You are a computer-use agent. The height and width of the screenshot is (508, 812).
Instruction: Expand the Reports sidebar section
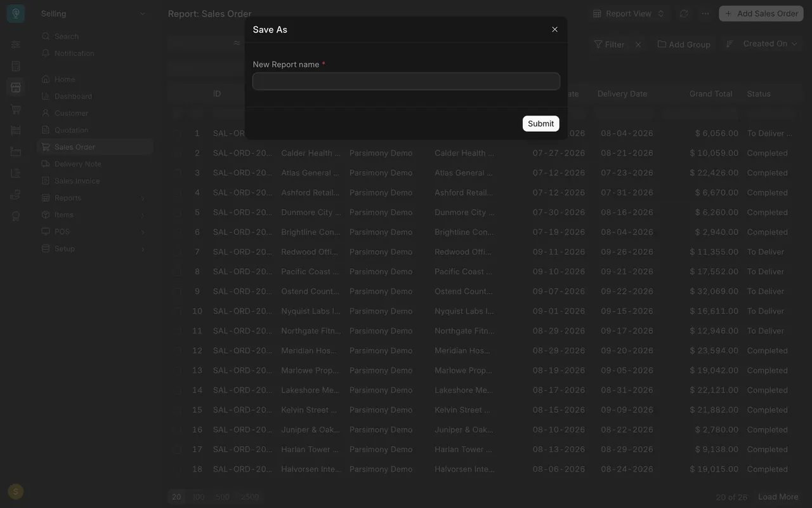(x=95, y=198)
